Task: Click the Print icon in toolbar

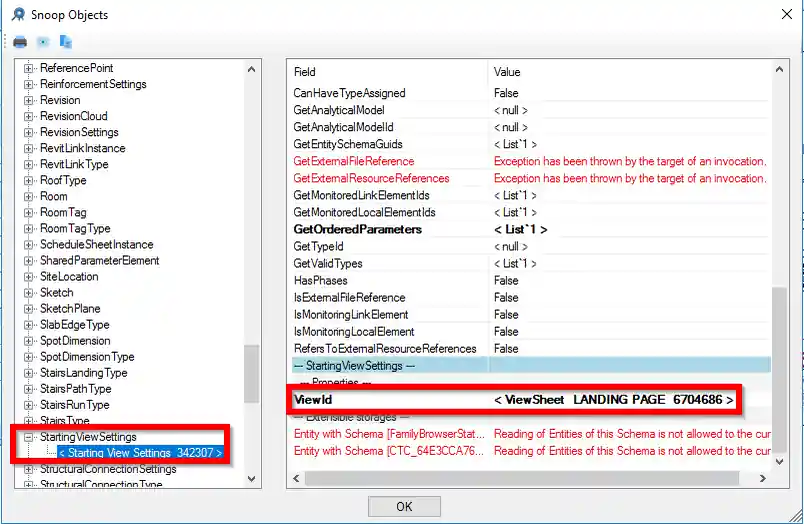Action: pyautogui.click(x=20, y=42)
